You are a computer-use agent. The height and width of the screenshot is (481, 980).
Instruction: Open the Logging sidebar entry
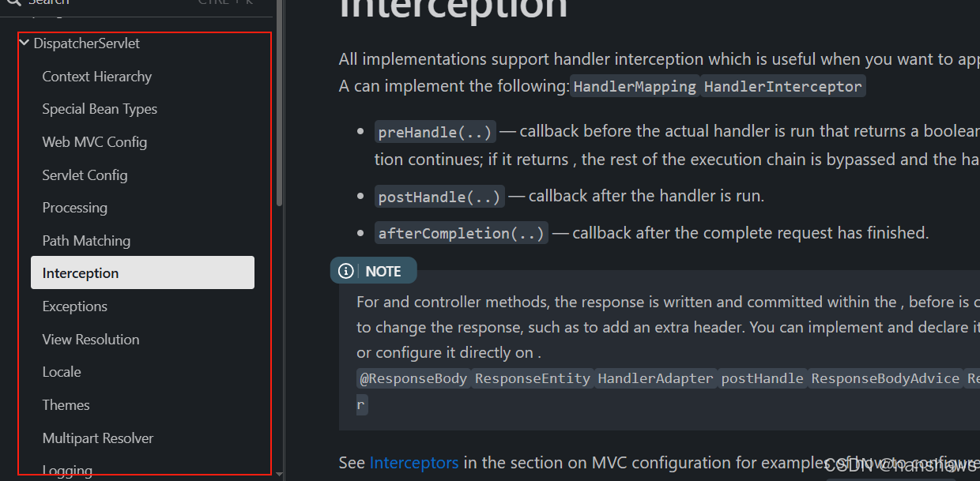coord(67,471)
